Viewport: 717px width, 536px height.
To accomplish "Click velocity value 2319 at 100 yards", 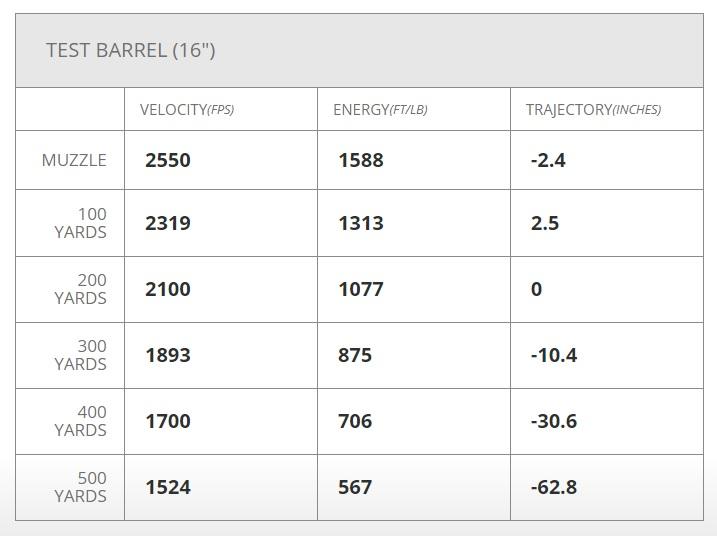I will pyautogui.click(x=168, y=223).
